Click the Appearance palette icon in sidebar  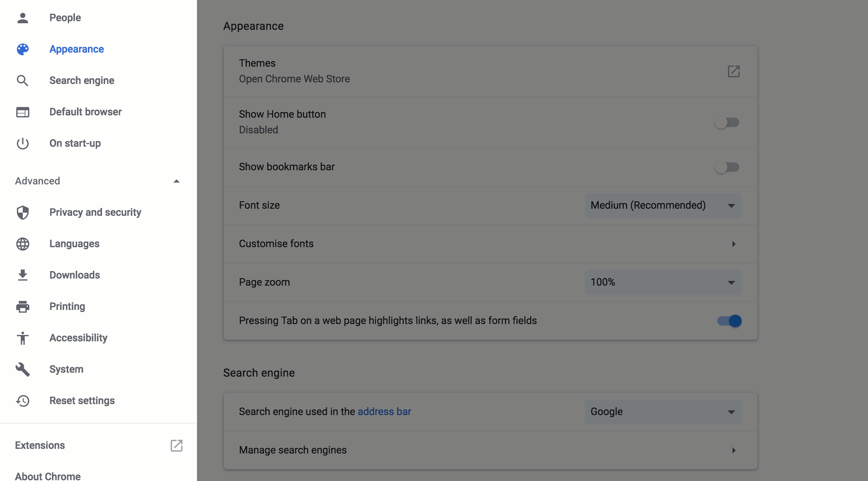23,49
